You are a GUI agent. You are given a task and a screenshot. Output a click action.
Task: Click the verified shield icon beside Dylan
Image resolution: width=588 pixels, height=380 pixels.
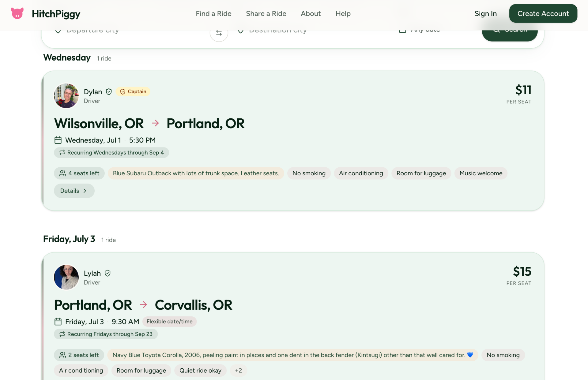(x=109, y=92)
